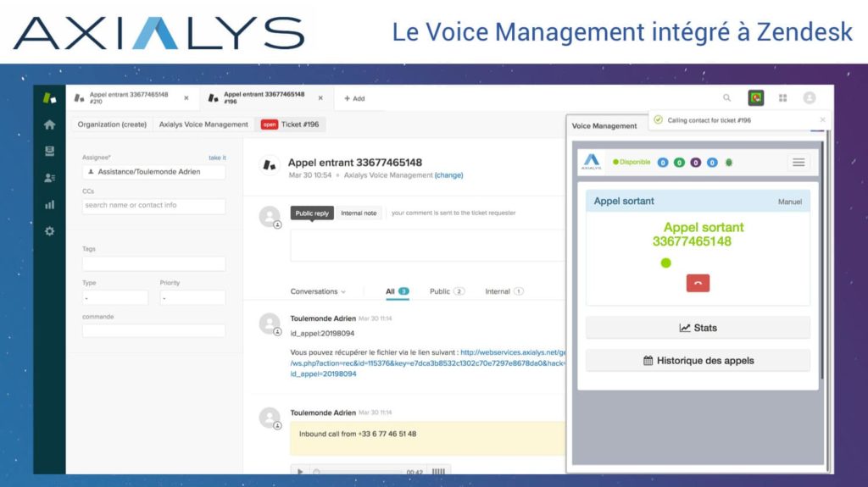Open the Axialys Voice Management app icon
The width and height of the screenshot is (868, 487).
755,98
